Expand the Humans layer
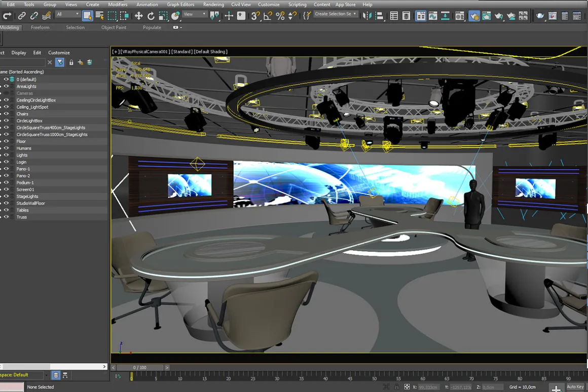This screenshot has width=588, height=392. (1, 148)
